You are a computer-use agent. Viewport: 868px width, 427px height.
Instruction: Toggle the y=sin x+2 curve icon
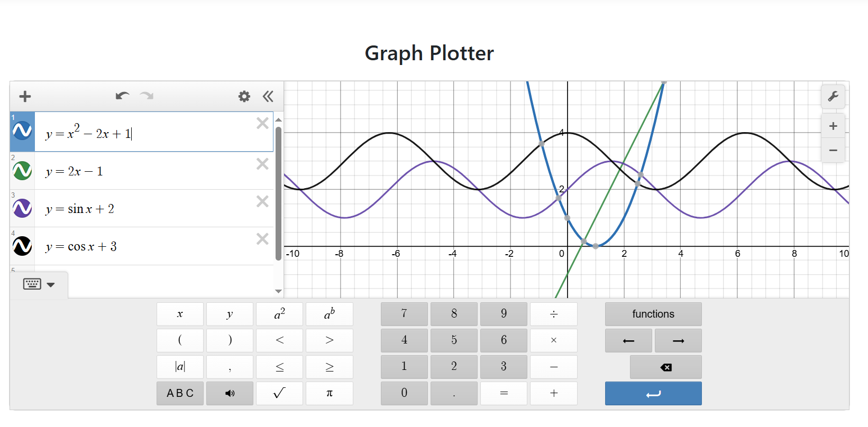[22, 208]
